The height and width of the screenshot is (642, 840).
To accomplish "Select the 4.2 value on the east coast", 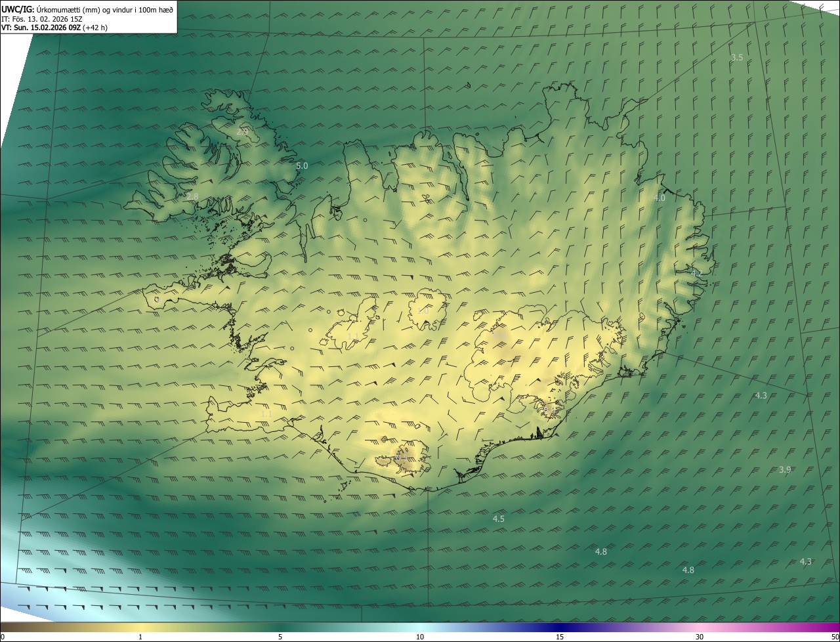I will click(696, 272).
